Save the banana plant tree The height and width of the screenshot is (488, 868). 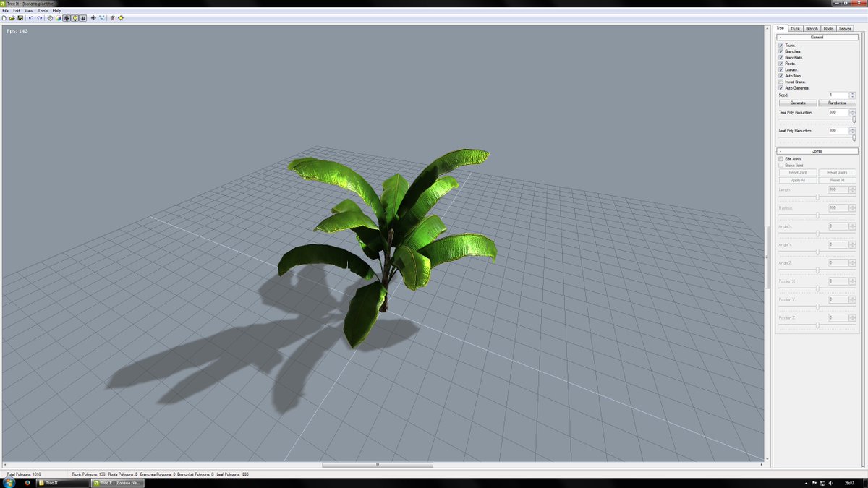pos(20,18)
